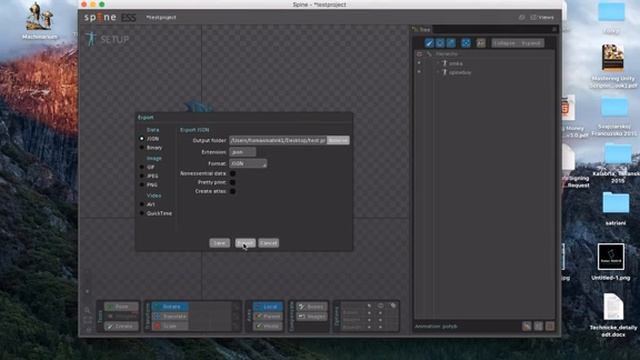Viewport: 640px width, 360px height.
Task: Click the settings icon left of Views
Action: (x=522, y=18)
